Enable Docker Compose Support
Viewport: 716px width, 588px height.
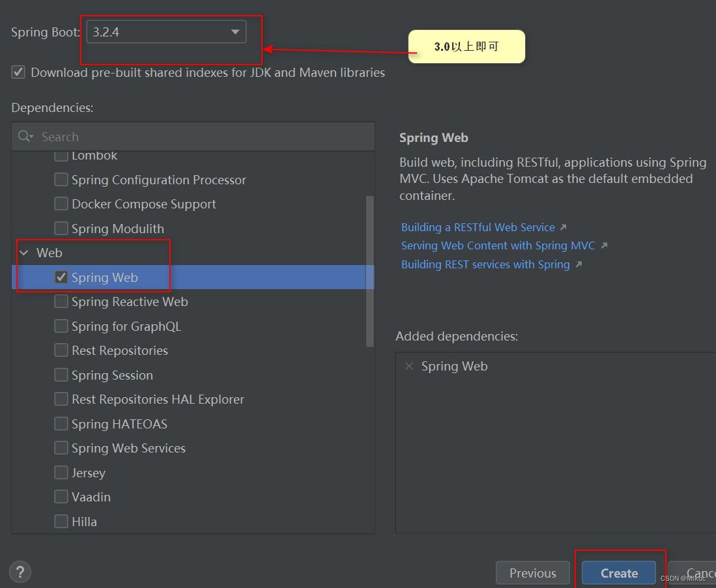pos(61,204)
